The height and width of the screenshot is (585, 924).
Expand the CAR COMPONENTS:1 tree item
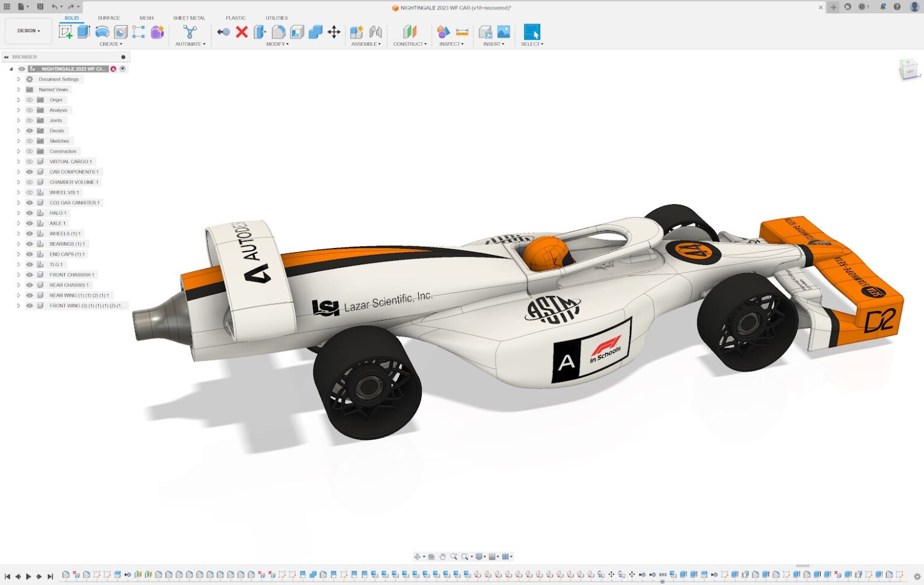pyautogui.click(x=18, y=172)
